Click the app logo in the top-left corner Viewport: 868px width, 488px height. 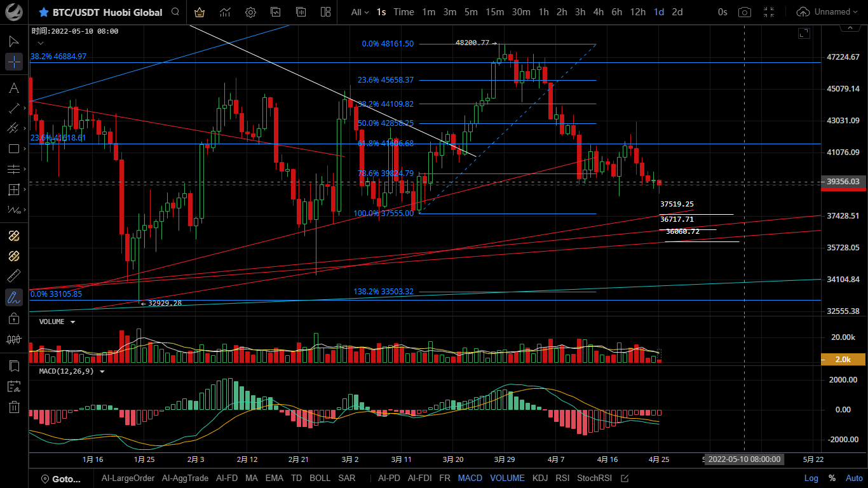pyautogui.click(x=14, y=12)
